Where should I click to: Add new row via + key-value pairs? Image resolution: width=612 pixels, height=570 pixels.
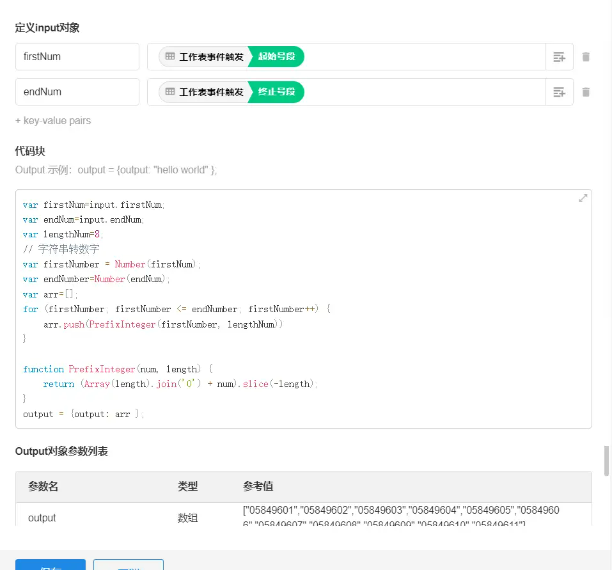pos(53,121)
